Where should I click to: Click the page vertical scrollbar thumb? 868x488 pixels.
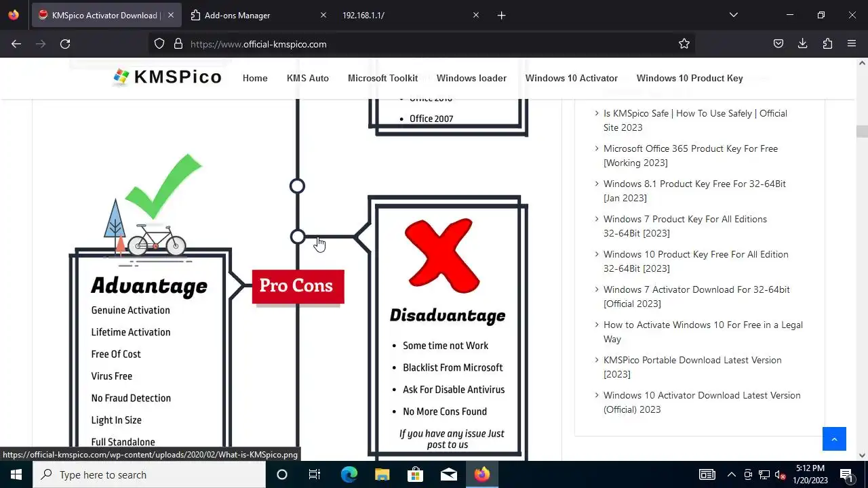862,131
